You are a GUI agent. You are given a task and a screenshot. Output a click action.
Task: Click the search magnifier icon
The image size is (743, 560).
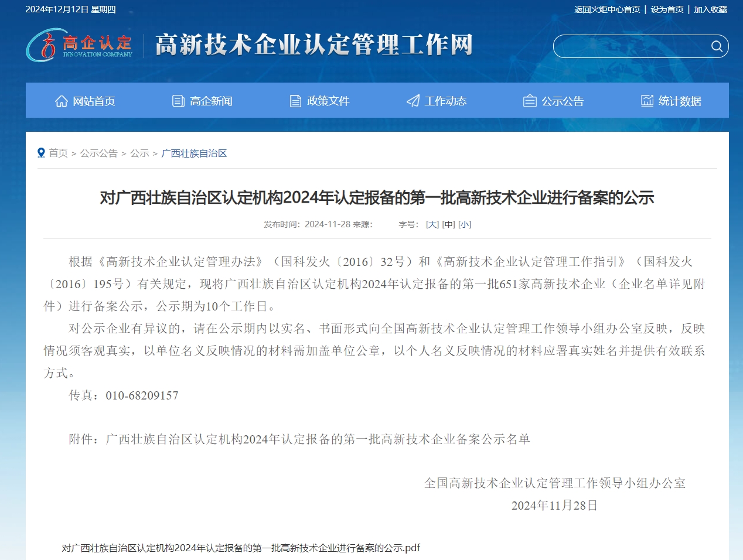click(x=717, y=46)
